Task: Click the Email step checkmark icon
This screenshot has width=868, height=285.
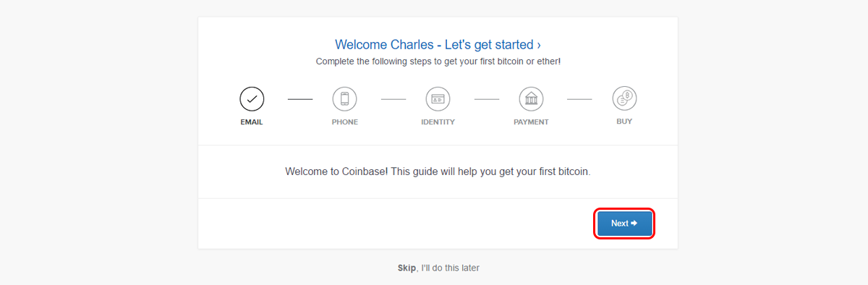Action: point(252,98)
